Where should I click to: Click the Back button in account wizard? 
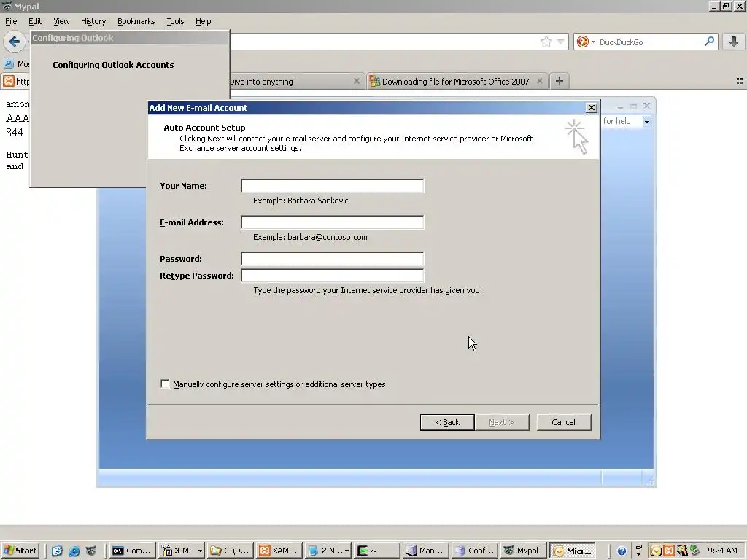coord(447,422)
